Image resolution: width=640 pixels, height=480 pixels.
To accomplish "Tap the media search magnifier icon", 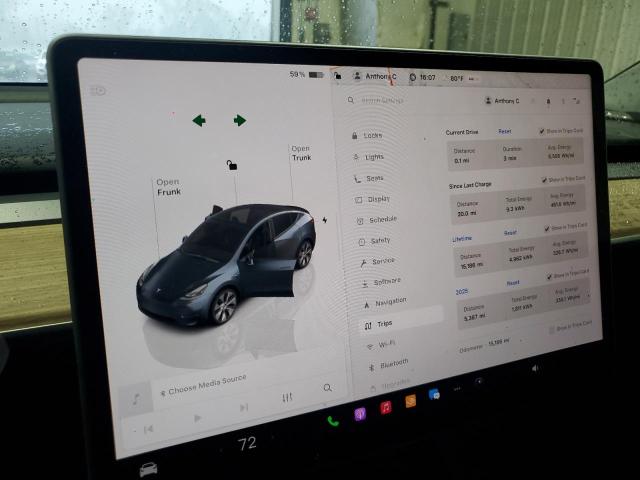I will click(327, 388).
